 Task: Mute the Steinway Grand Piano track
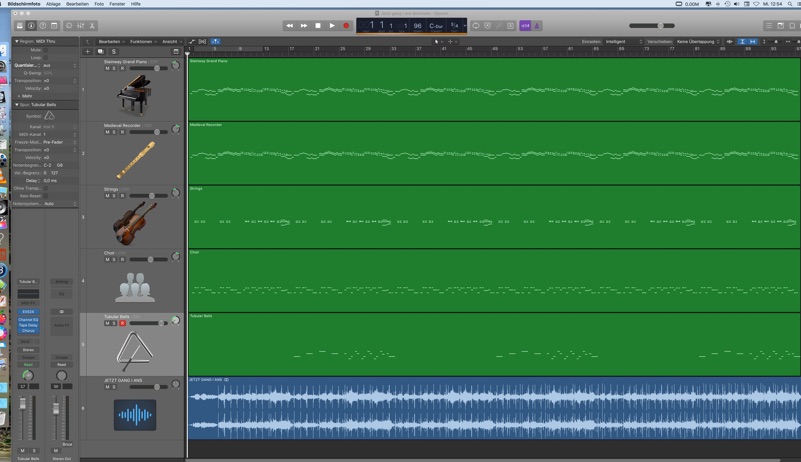tap(107, 68)
